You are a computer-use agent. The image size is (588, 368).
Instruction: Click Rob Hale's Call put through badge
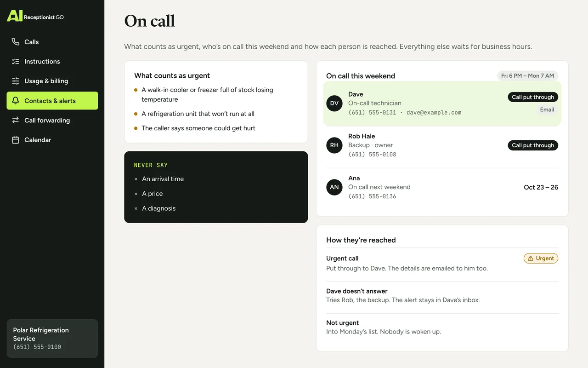(533, 145)
